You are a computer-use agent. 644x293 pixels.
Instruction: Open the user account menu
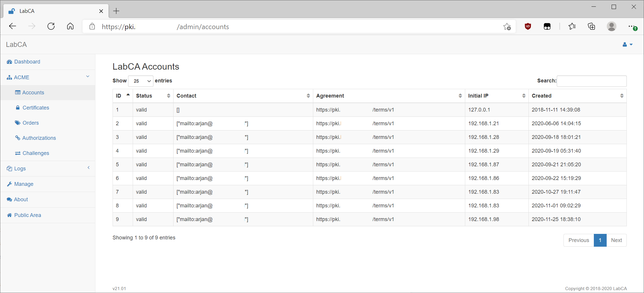[627, 44]
